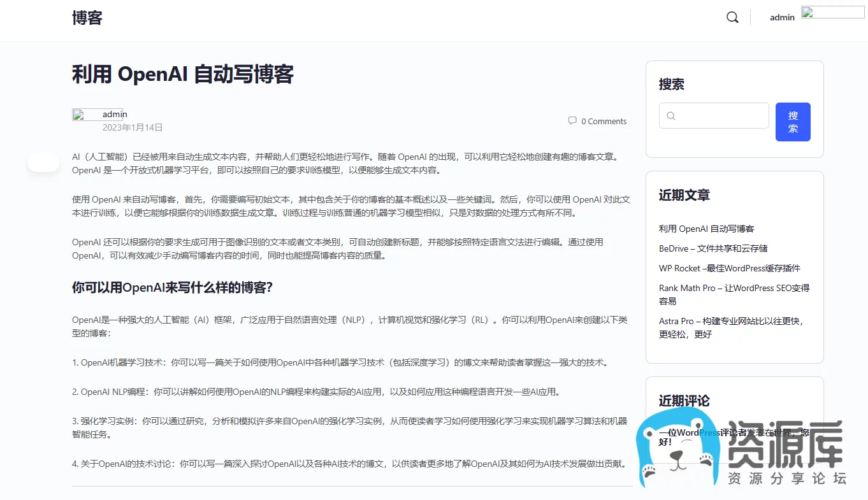The image size is (868, 500).
Task: Open the admin author link under post title
Action: [x=115, y=114]
